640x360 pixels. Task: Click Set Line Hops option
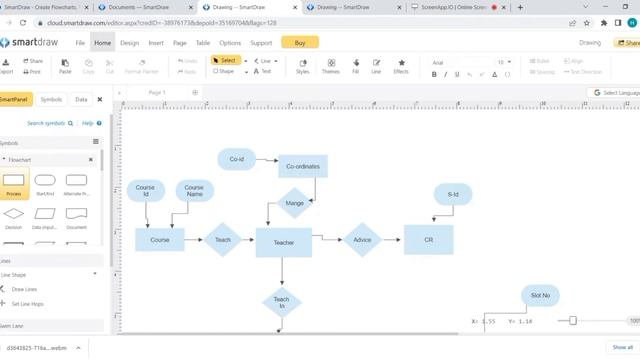point(27,304)
